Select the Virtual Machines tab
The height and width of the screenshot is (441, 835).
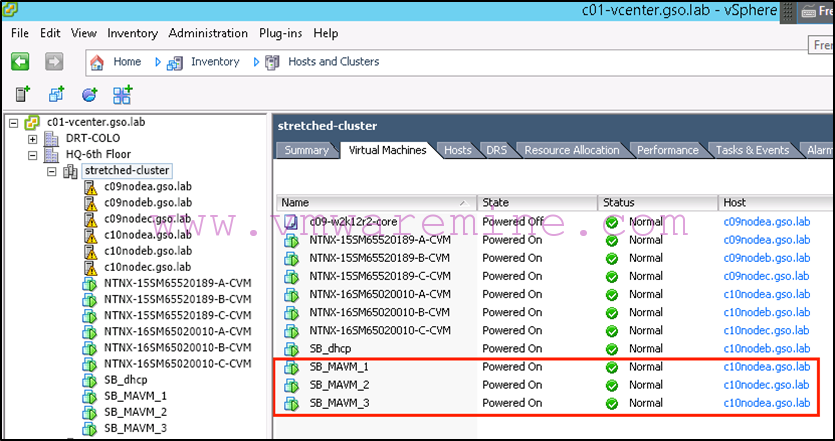pos(388,150)
